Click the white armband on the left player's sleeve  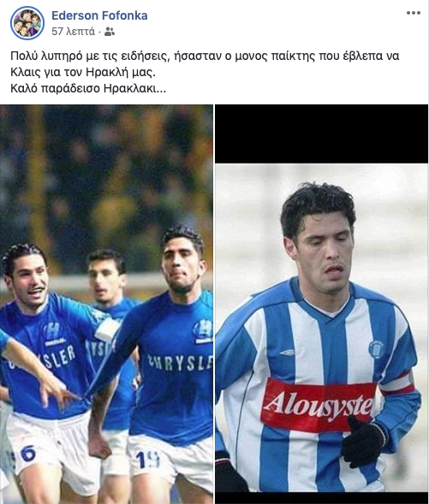(108, 329)
